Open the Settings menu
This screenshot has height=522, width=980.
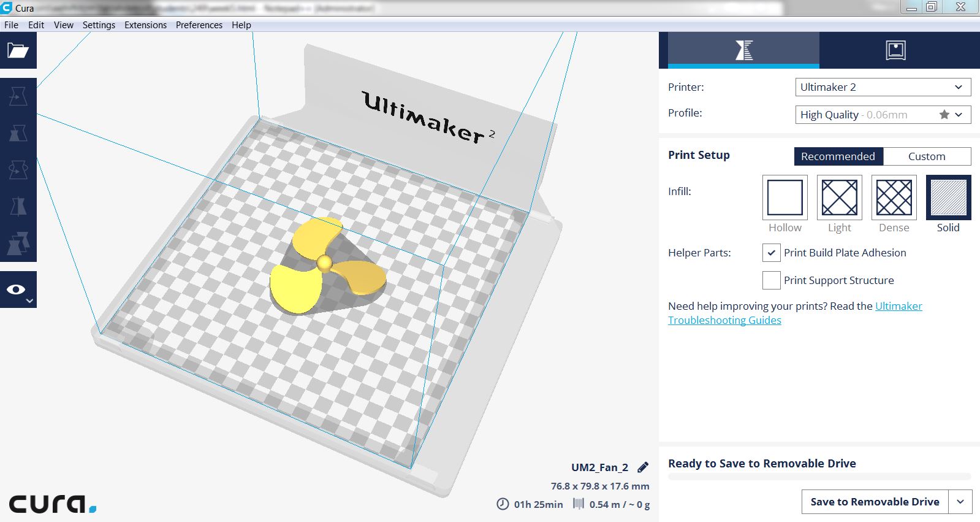tap(99, 25)
